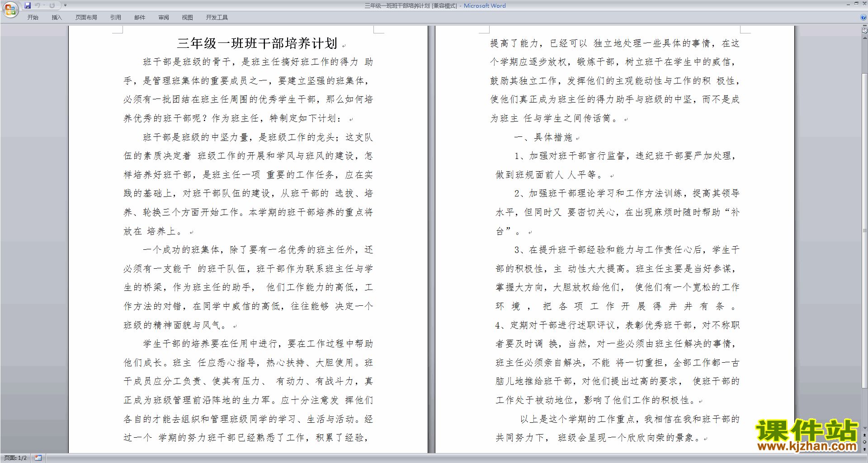Click the line starting 提高了能力,已经可以
The width and height of the screenshot is (868, 463).
click(x=615, y=43)
